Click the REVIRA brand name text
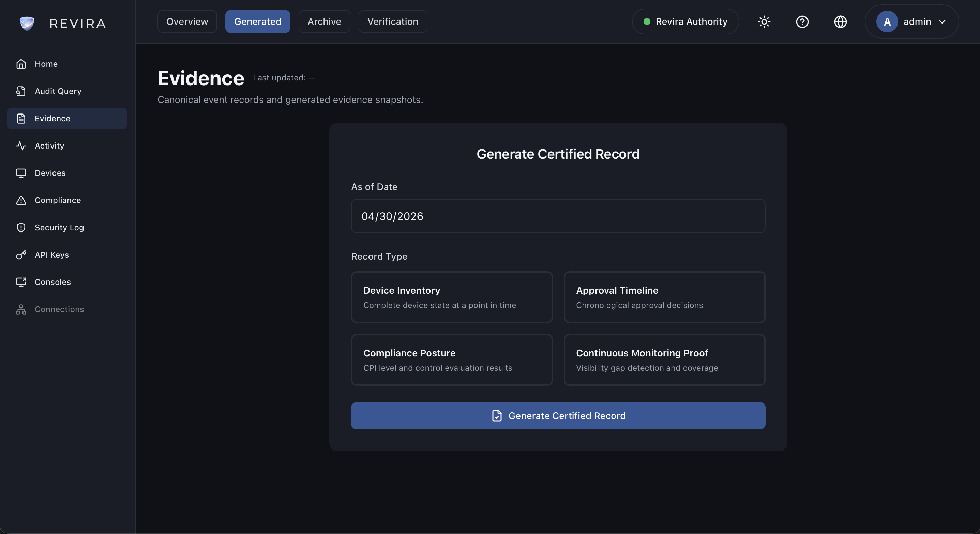980x534 pixels. tap(78, 23)
